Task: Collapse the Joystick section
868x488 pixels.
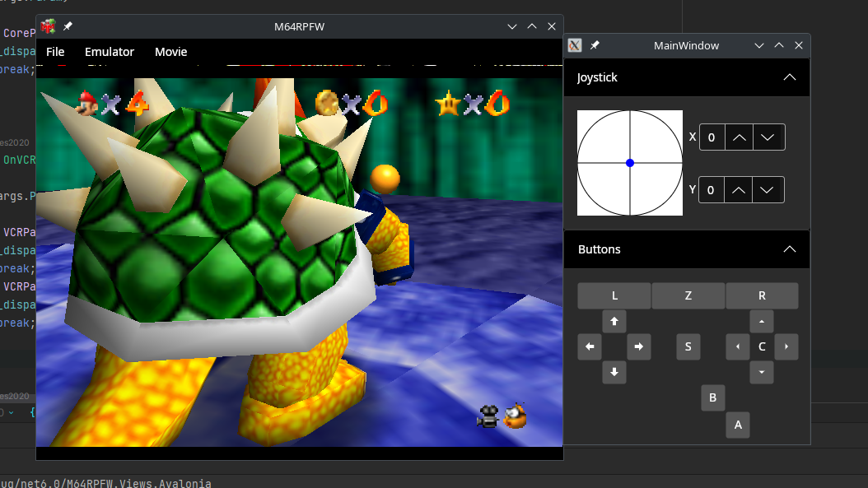Action: click(790, 77)
